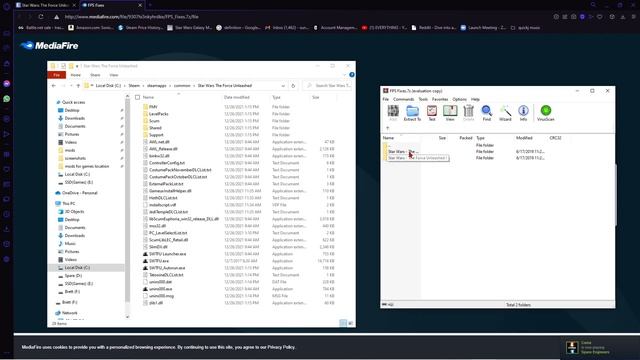Image resolution: width=640 pixels, height=360 pixels.
Task: Open WinRAR Favorites menu
Action: (440, 99)
